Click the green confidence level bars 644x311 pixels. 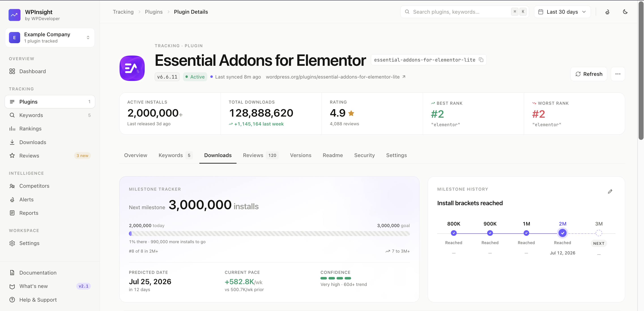pos(335,278)
